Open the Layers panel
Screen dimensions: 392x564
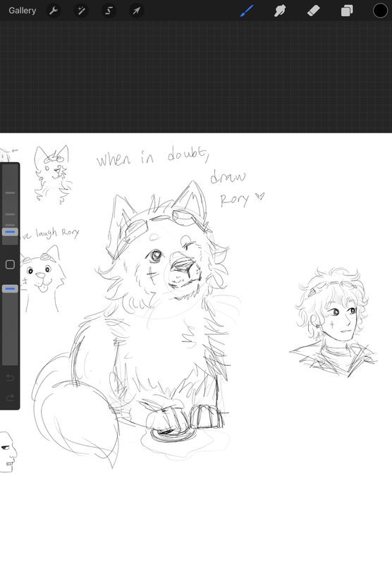pos(347,11)
